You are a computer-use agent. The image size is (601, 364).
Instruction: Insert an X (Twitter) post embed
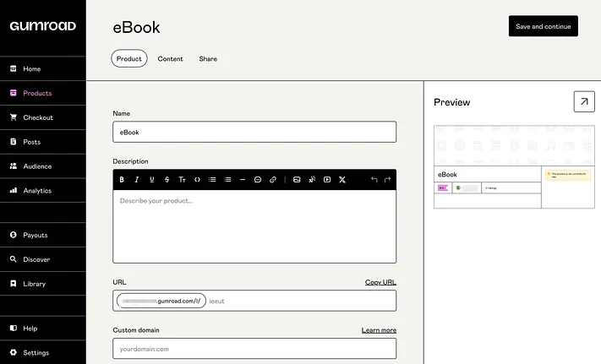(x=342, y=180)
